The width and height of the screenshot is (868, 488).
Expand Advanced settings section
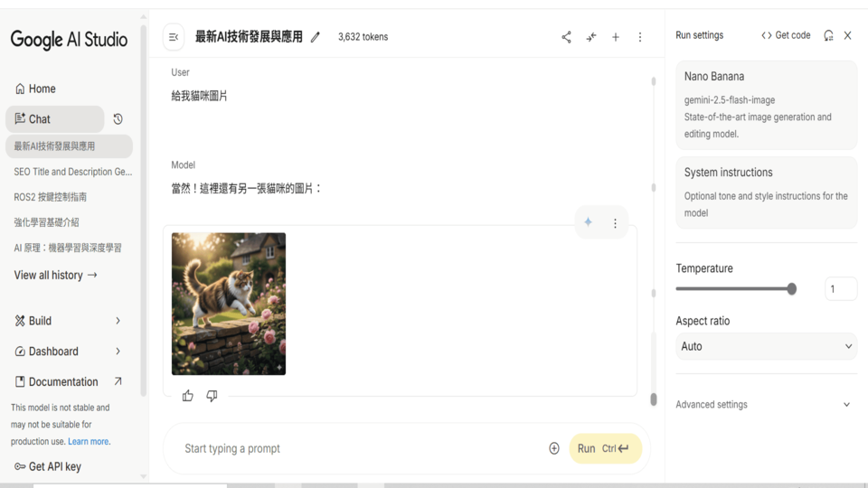coord(765,405)
